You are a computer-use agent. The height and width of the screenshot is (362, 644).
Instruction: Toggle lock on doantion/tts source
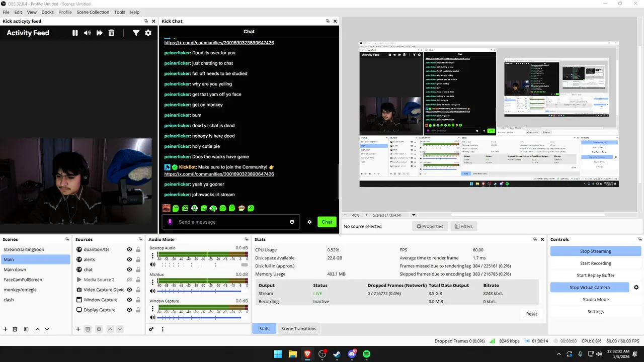point(138,249)
